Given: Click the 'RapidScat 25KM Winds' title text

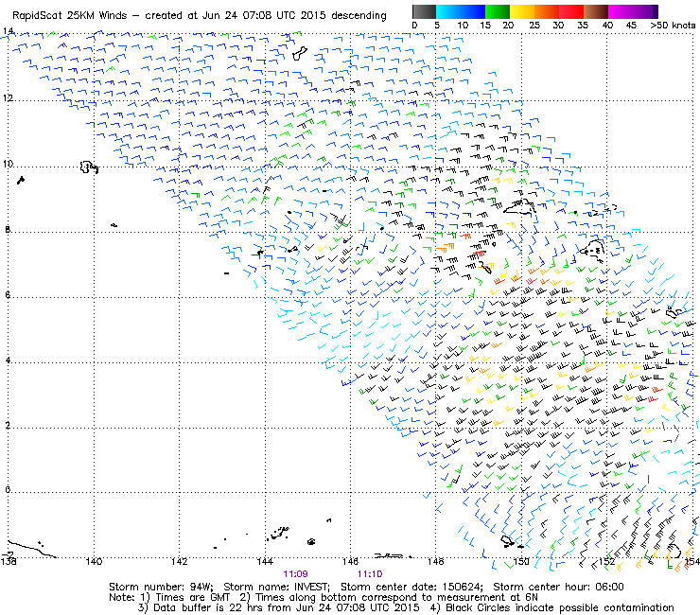Looking at the screenshot, I should (x=70, y=15).
